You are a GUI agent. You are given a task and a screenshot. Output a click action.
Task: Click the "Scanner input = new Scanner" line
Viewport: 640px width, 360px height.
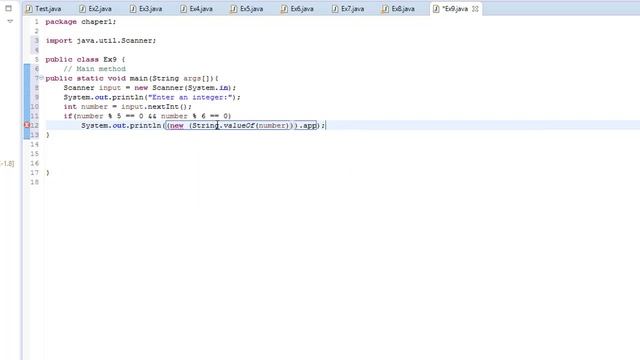[x=149, y=88]
